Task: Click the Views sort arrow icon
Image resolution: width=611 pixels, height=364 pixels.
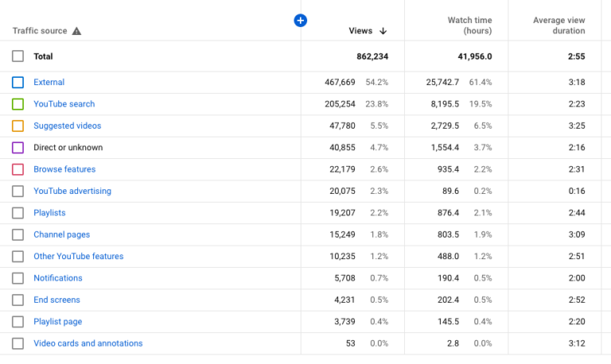Action: point(383,31)
